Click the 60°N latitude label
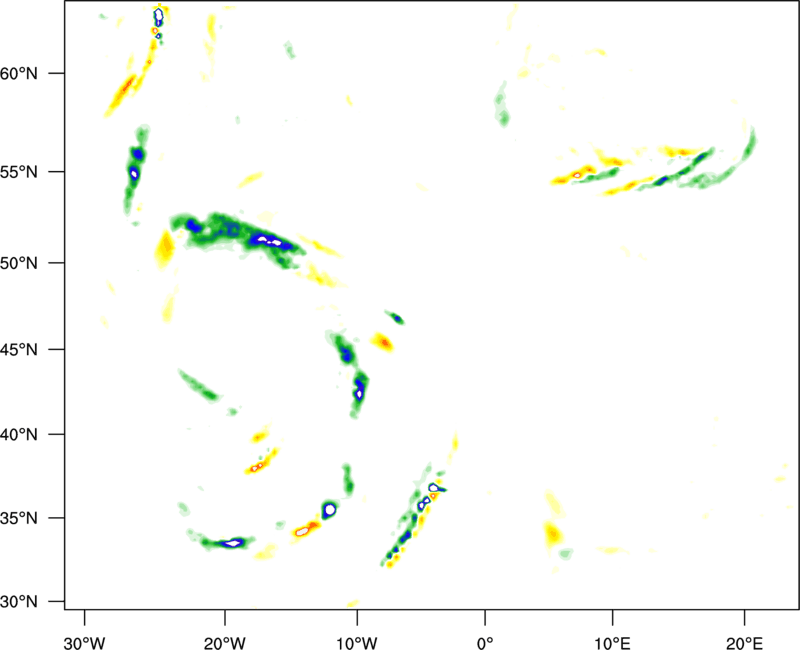Image resolution: width=800 pixels, height=650 pixels. pyautogui.click(x=19, y=73)
